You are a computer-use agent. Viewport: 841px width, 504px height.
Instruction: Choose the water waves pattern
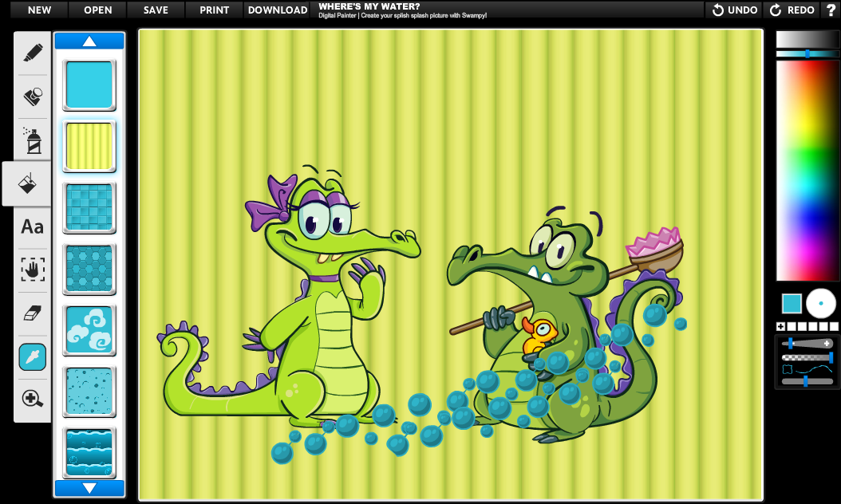89,452
